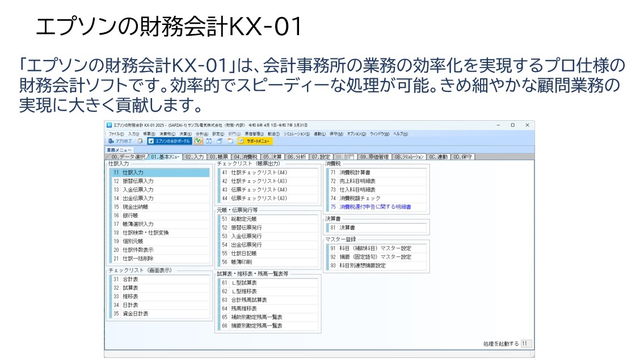
Task: Select 18 仕訳検索・仕訳変換
Action: point(160,233)
